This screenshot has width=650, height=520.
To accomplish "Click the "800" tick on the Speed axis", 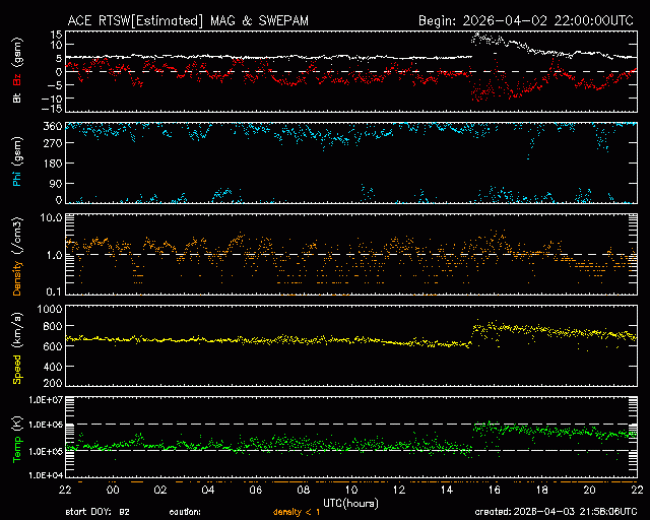I will coord(53,326).
